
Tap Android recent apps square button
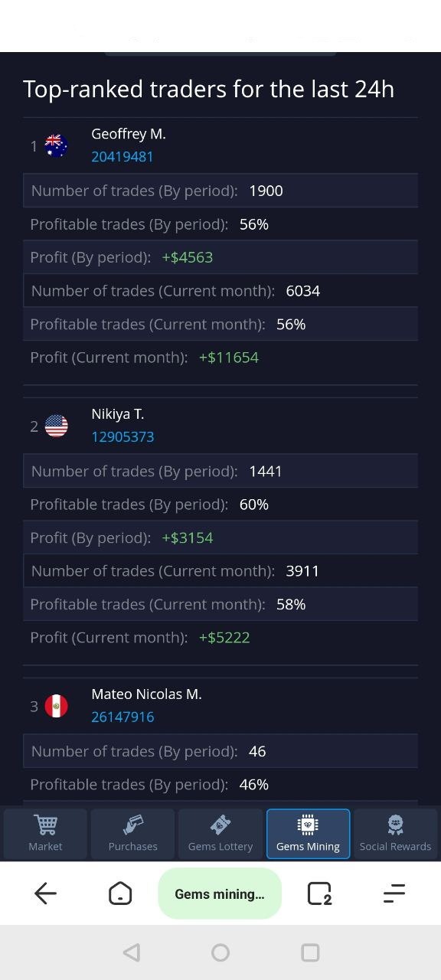310,952
